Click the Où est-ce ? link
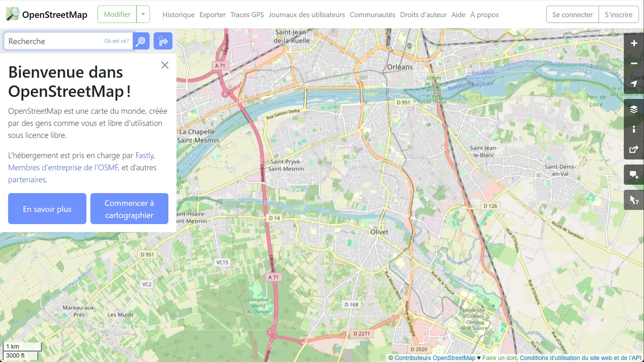Screen dimensions: 644x362 coord(116,41)
